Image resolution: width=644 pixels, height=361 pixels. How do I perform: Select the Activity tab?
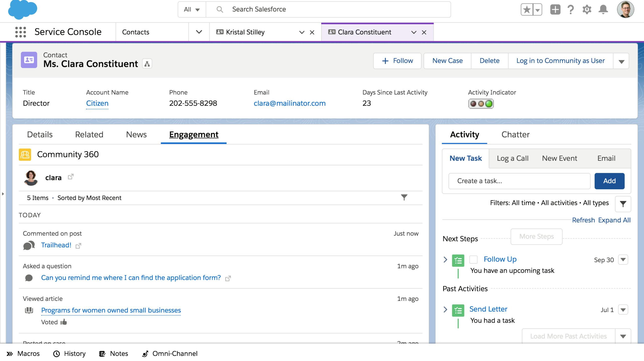[x=464, y=134]
